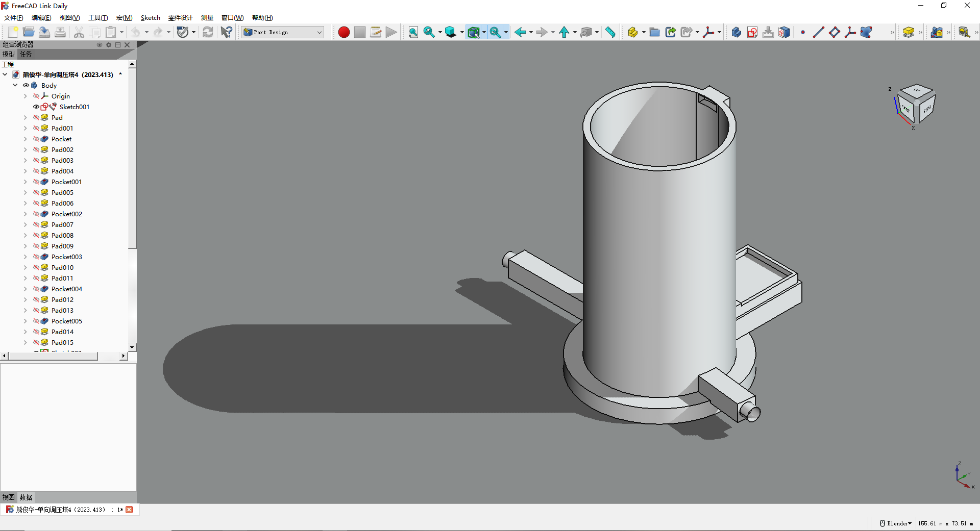Image resolution: width=980 pixels, height=531 pixels.
Task: Switch to the 任务 tab
Action: 26,54
